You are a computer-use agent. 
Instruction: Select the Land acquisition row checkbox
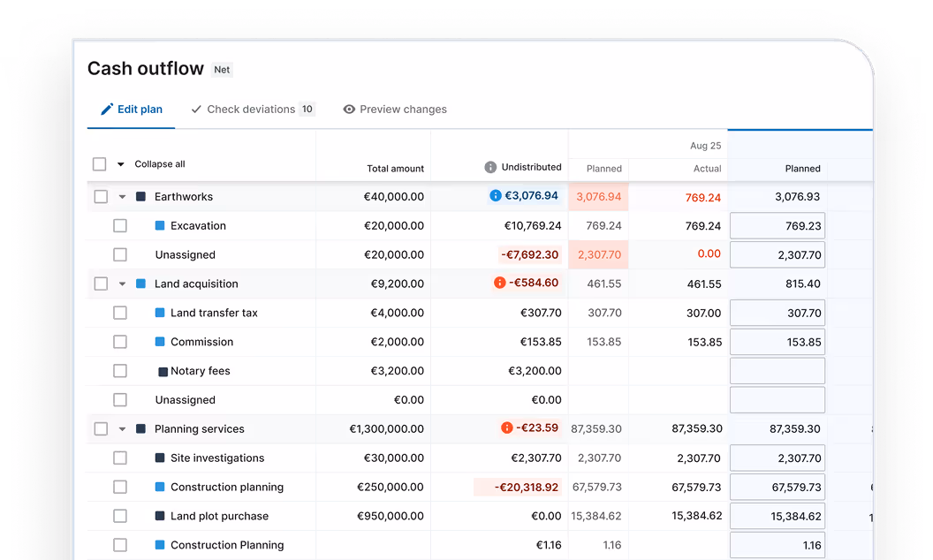click(101, 284)
